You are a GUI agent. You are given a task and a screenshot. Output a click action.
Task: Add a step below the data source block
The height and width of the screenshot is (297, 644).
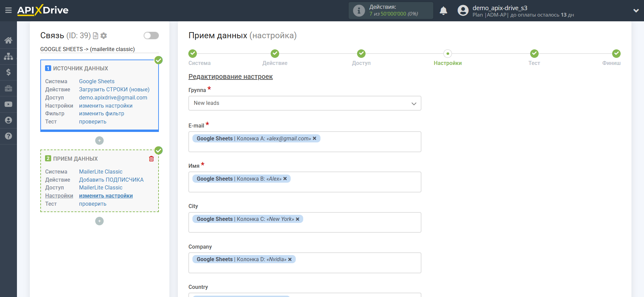point(99,140)
